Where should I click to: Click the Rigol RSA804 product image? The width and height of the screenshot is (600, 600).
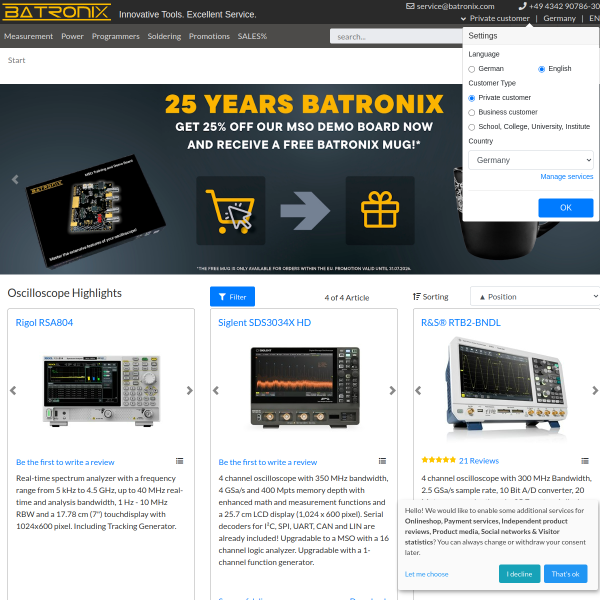[x=101, y=391]
